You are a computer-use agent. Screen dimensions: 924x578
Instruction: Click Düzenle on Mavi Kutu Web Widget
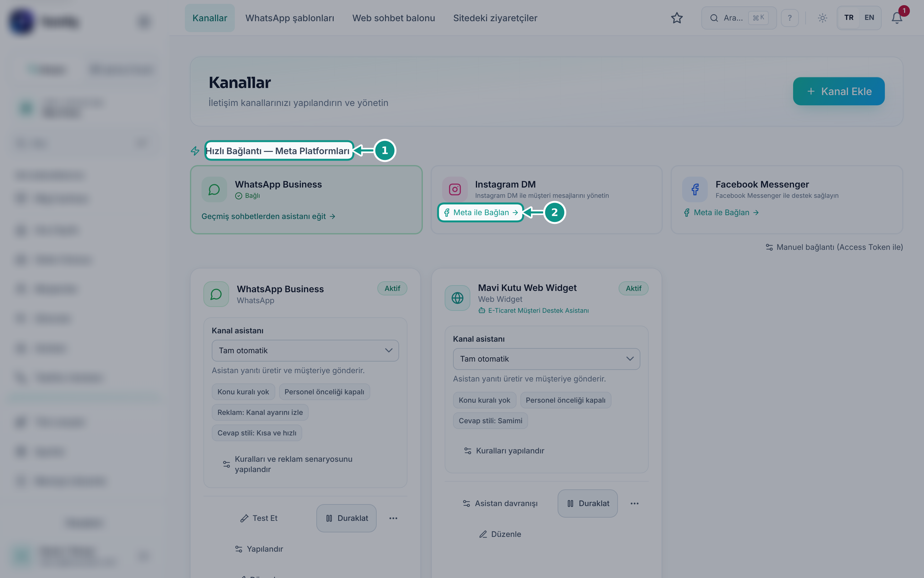click(x=500, y=534)
